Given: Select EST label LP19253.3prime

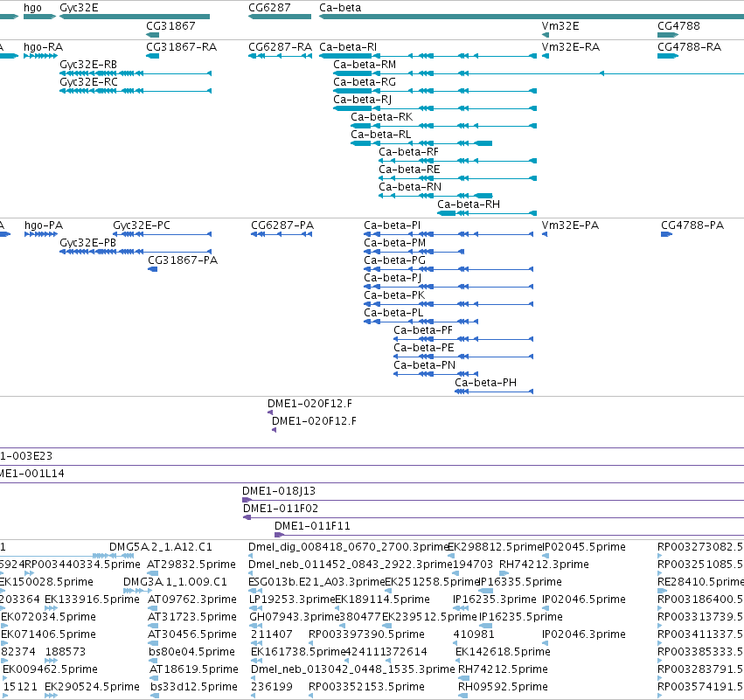Looking at the screenshot, I should [292, 600].
